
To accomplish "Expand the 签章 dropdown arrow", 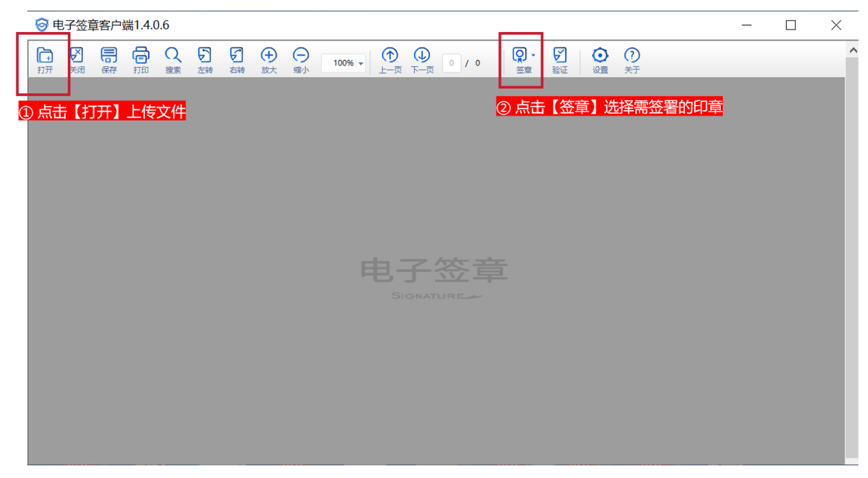I will [x=533, y=55].
